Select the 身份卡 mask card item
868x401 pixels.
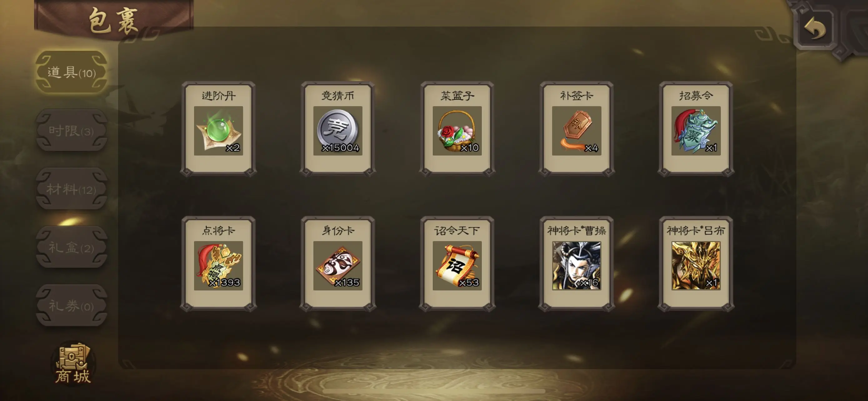338,265
